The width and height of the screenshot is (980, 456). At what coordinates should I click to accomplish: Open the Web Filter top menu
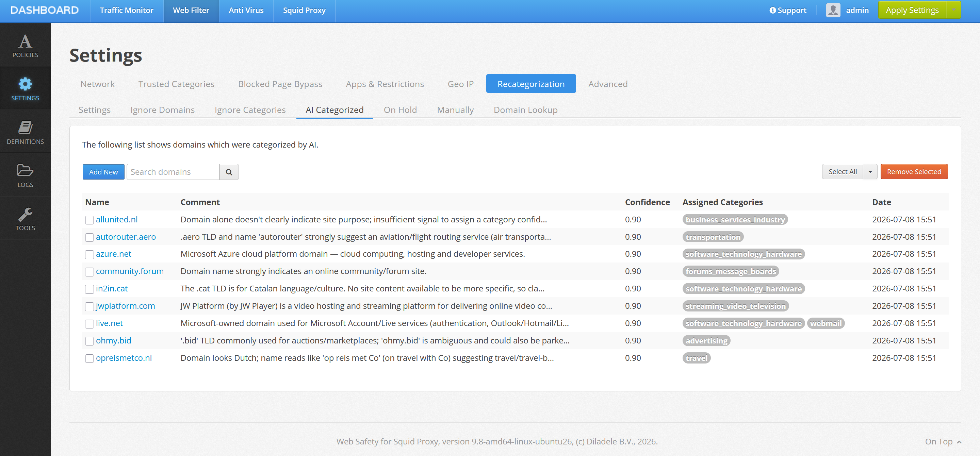coord(191,10)
